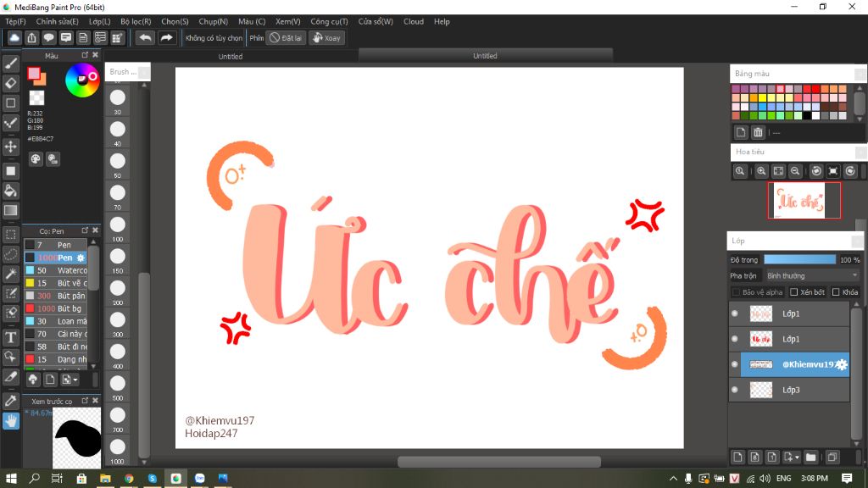Select the Bucket fill tool

click(x=10, y=191)
